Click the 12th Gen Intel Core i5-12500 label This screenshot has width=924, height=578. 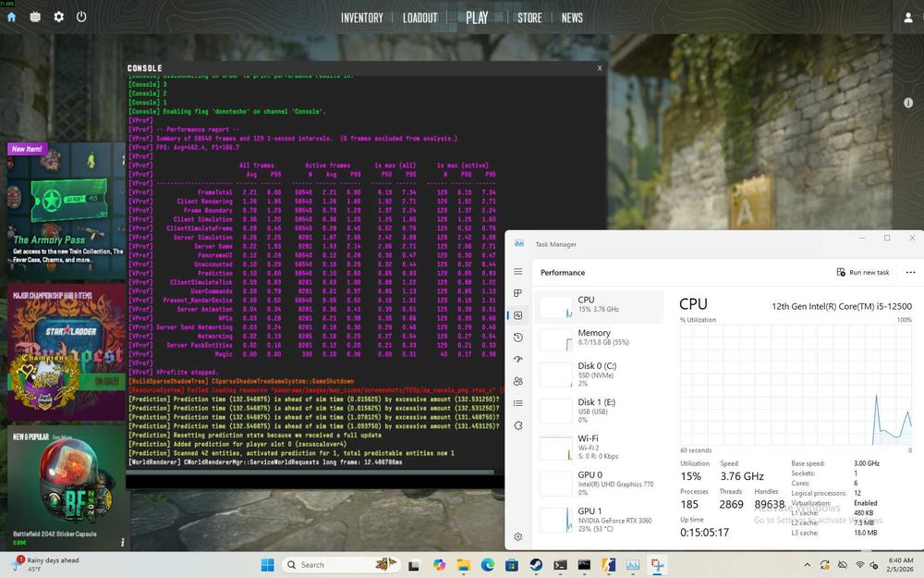(x=842, y=306)
